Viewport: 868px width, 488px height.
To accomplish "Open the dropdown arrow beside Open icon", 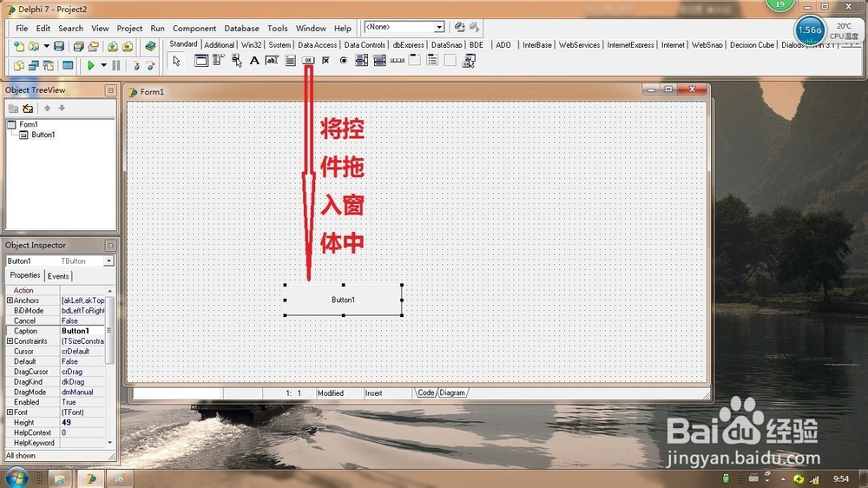I will [x=47, y=47].
